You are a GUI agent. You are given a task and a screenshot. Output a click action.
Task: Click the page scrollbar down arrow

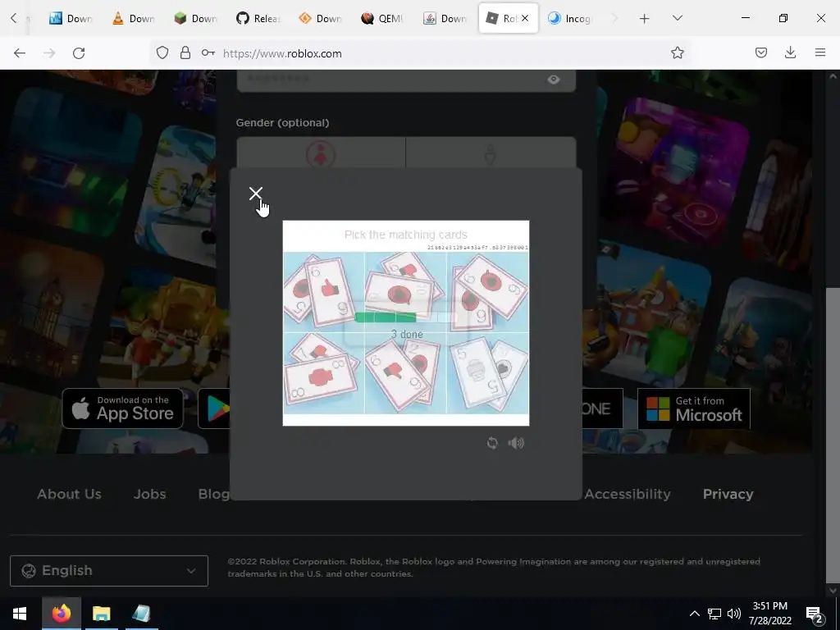(x=833, y=591)
